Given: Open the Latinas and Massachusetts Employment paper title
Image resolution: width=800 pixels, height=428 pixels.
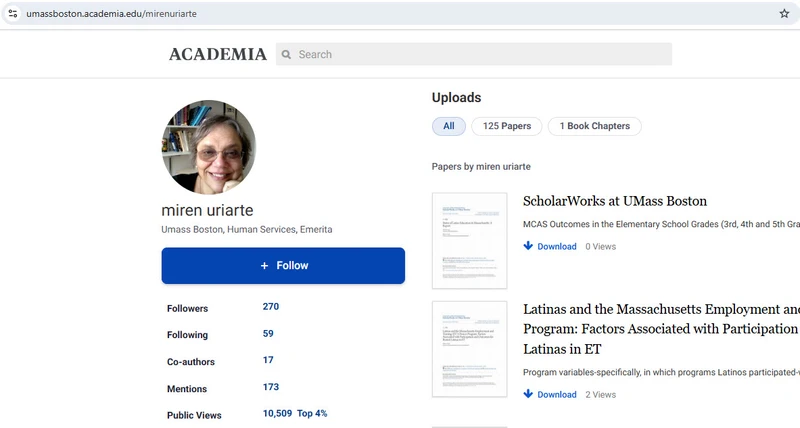Looking at the screenshot, I should [x=661, y=329].
